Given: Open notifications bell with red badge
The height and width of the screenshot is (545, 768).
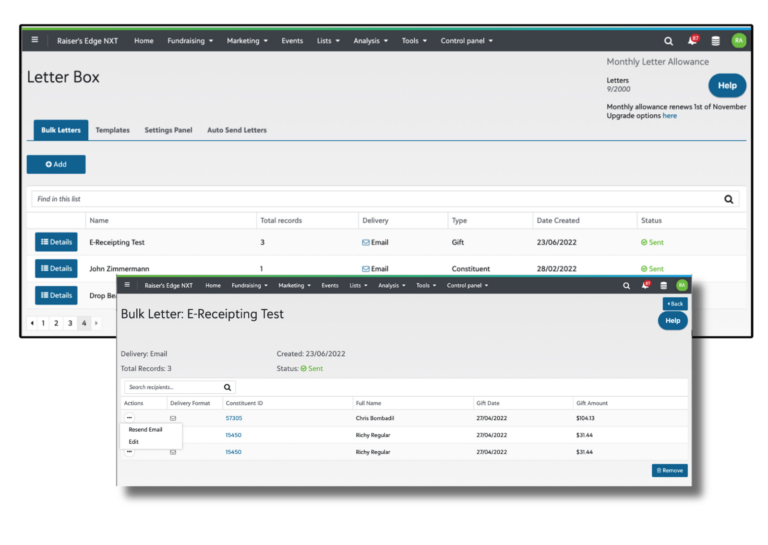Looking at the screenshot, I should point(692,41).
